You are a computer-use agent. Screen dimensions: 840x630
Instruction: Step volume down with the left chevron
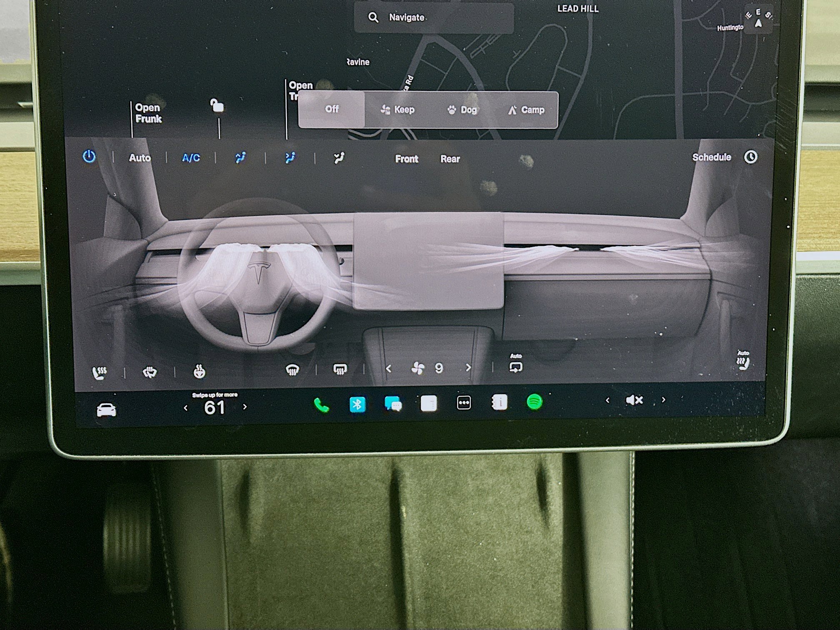pos(607,400)
